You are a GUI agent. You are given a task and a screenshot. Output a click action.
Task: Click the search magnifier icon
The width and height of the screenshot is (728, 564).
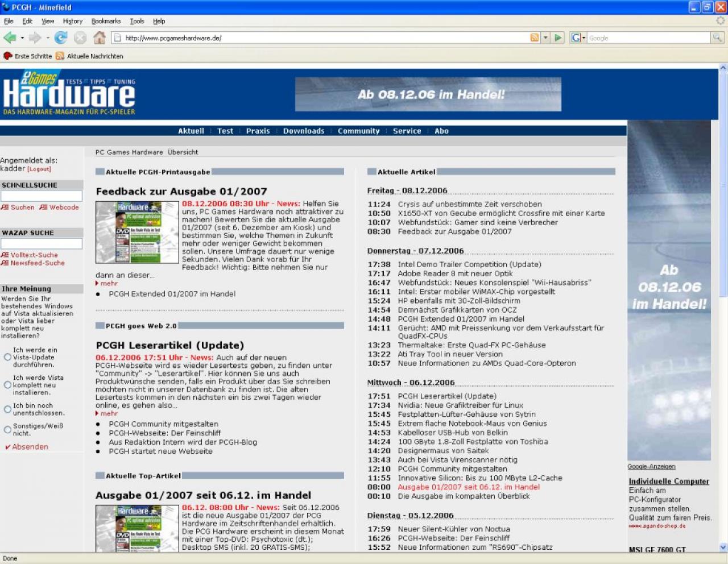pyautogui.click(x=718, y=38)
